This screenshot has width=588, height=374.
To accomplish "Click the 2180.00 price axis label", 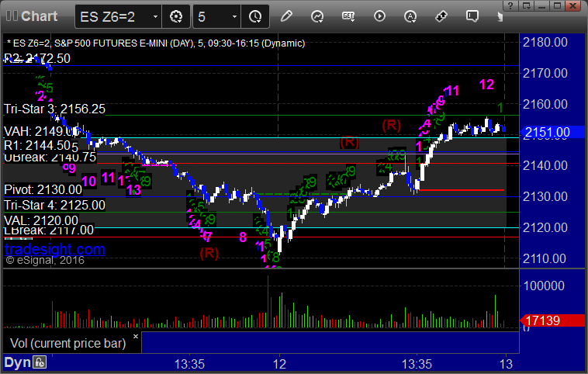I will (x=545, y=42).
